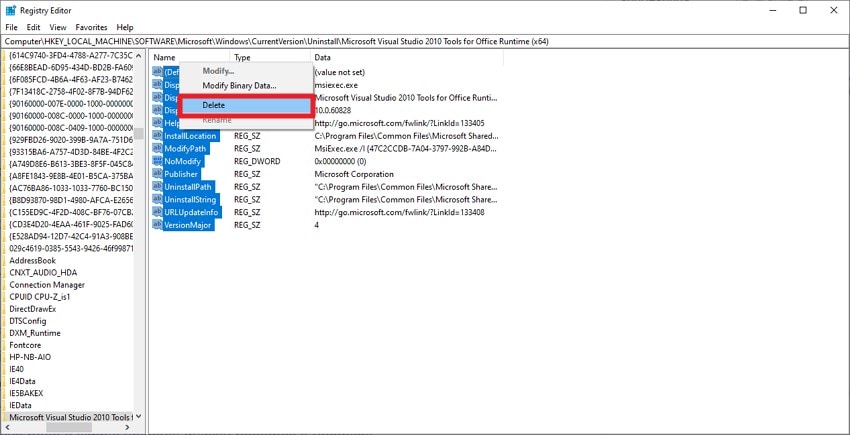The height and width of the screenshot is (435, 850).
Task: Click the (value not set) data cell
Action: click(340, 72)
